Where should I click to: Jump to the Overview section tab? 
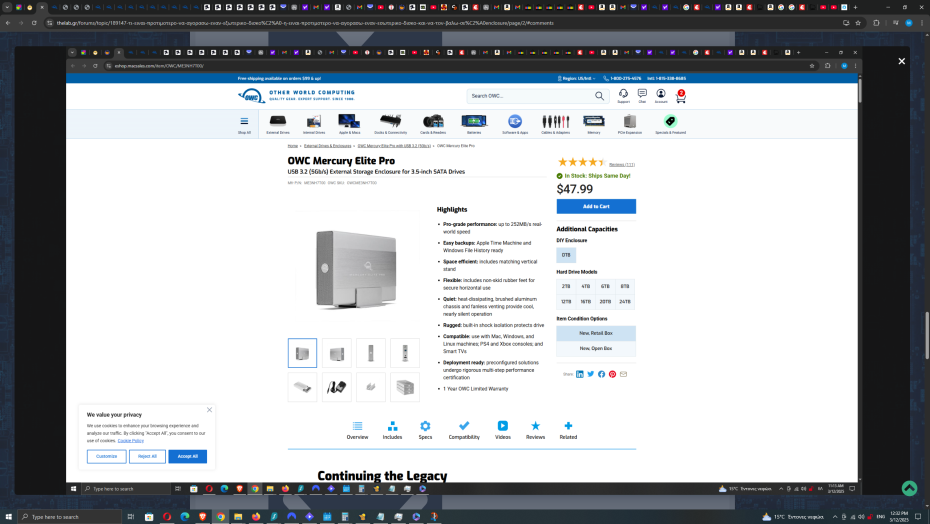tap(357, 430)
